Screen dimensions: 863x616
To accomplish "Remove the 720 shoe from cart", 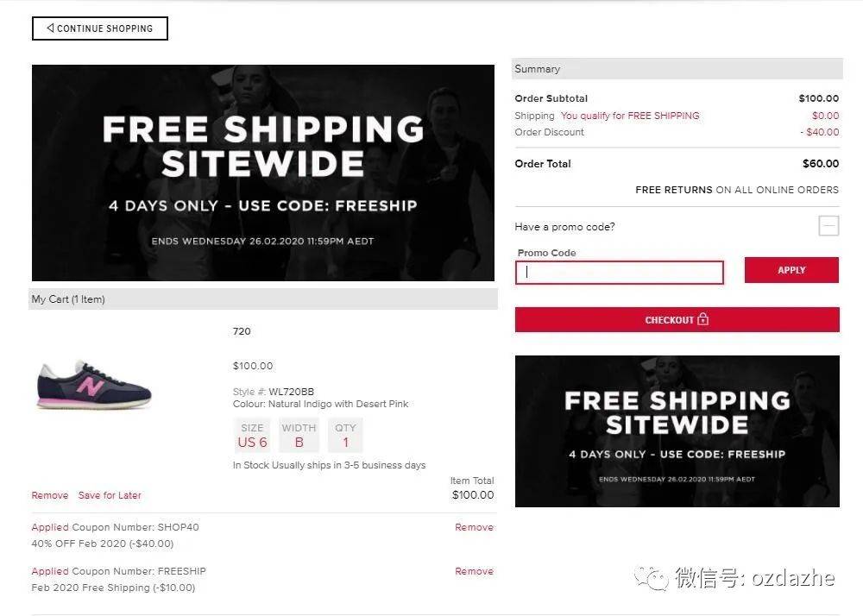I will tap(49, 495).
